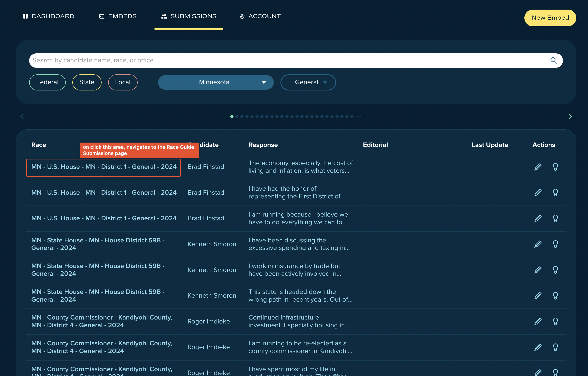
Task: Click lightbulb for 'I have spent most' row
Action: tap(555, 373)
